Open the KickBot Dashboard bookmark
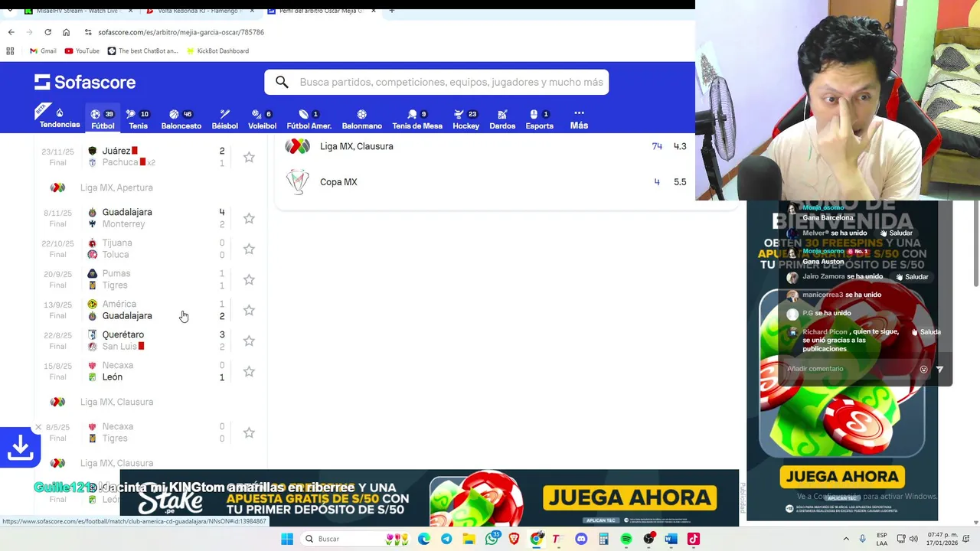The height and width of the screenshot is (551, 980). tap(217, 51)
